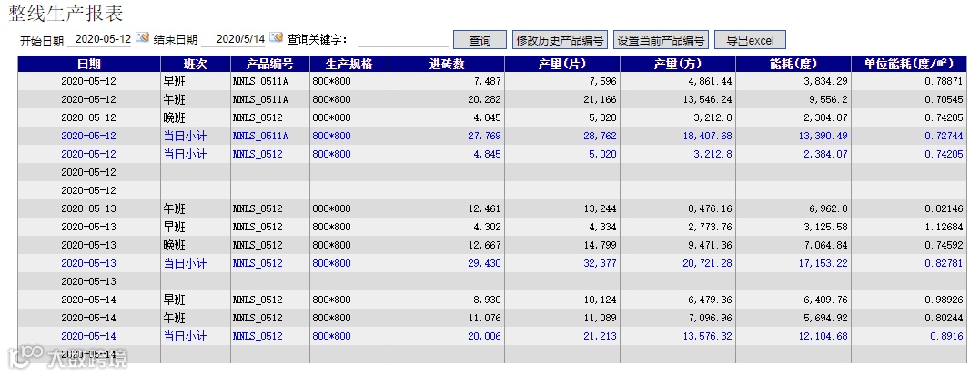Click 设置当前产品编号 button
Viewport: 980px width, 376px height.
coord(661,40)
